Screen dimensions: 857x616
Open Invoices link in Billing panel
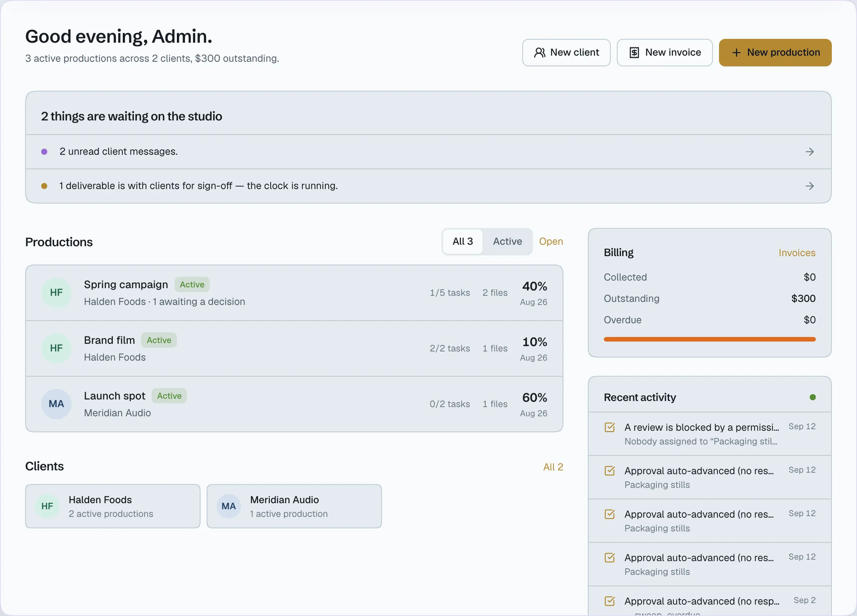click(x=797, y=253)
